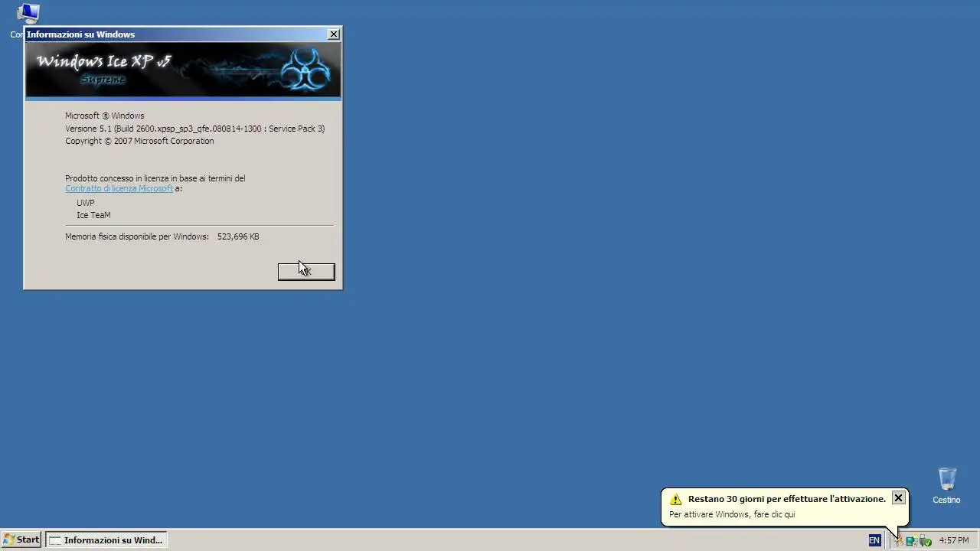The width and height of the screenshot is (980, 551).
Task: Open the Contratto di licenza Microsoft link
Action: pos(119,188)
